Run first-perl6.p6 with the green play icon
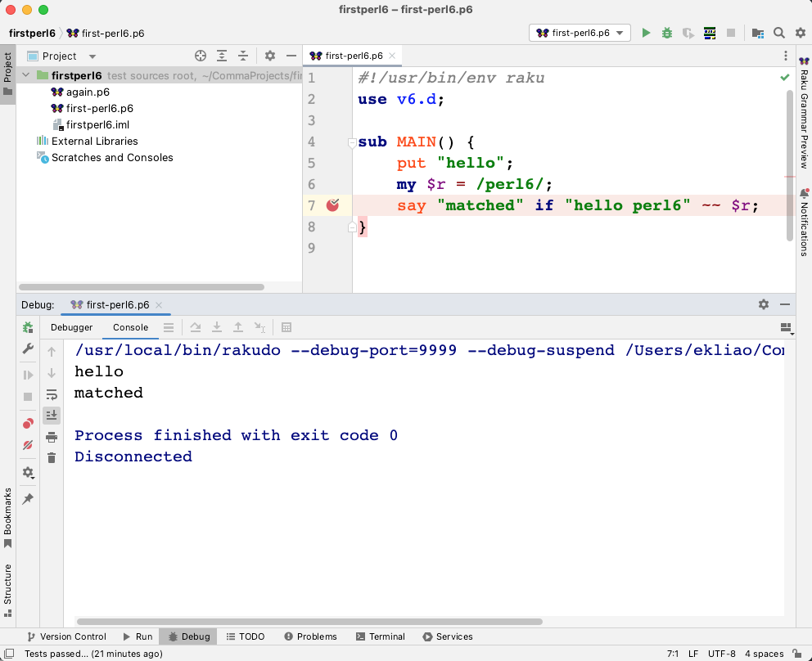Screen dimensions: 812x661 tap(646, 33)
